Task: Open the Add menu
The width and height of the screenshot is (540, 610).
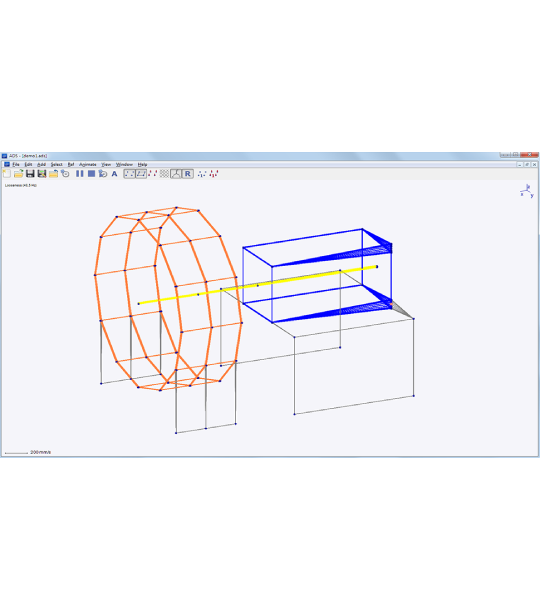Action: [x=41, y=165]
